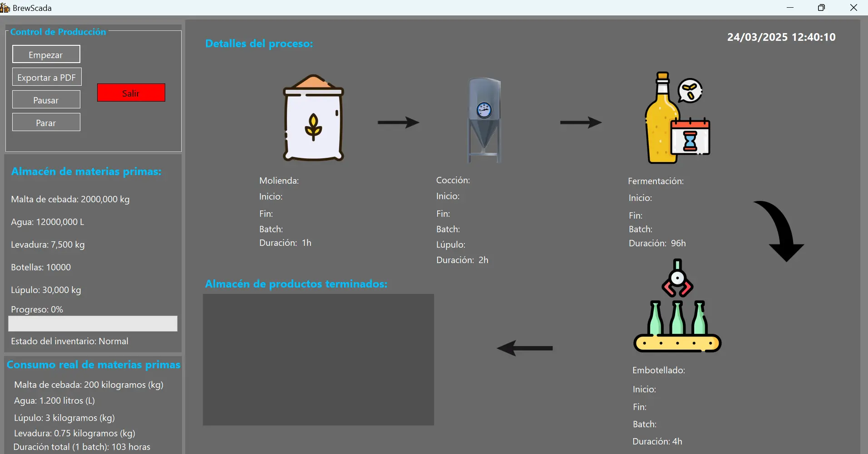Click the BrewScada icon in the title bar
Image resolution: width=868 pixels, height=454 pixels.
pos(5,7)
